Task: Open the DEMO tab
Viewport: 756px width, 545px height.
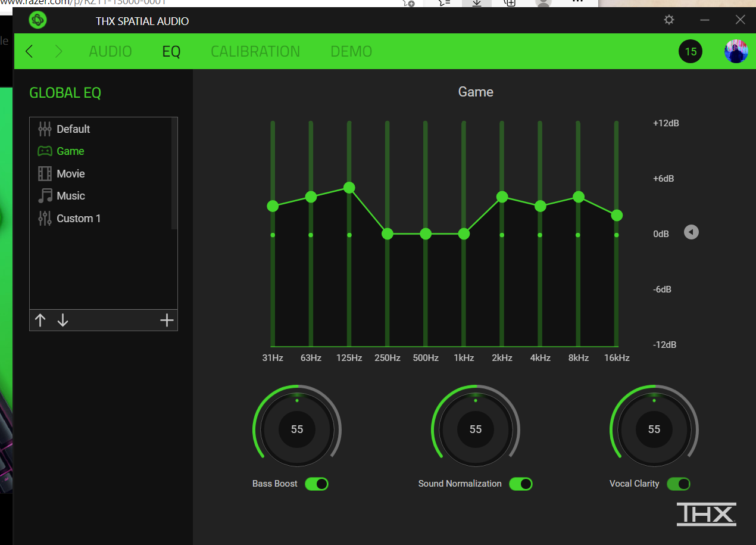Action: 351,51
